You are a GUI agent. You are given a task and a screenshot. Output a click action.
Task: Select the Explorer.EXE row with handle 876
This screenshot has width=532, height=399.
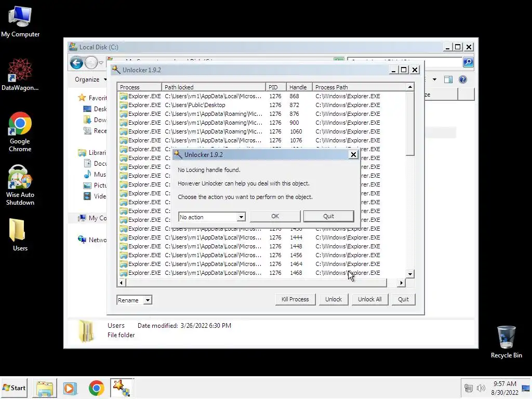point(262,114)
